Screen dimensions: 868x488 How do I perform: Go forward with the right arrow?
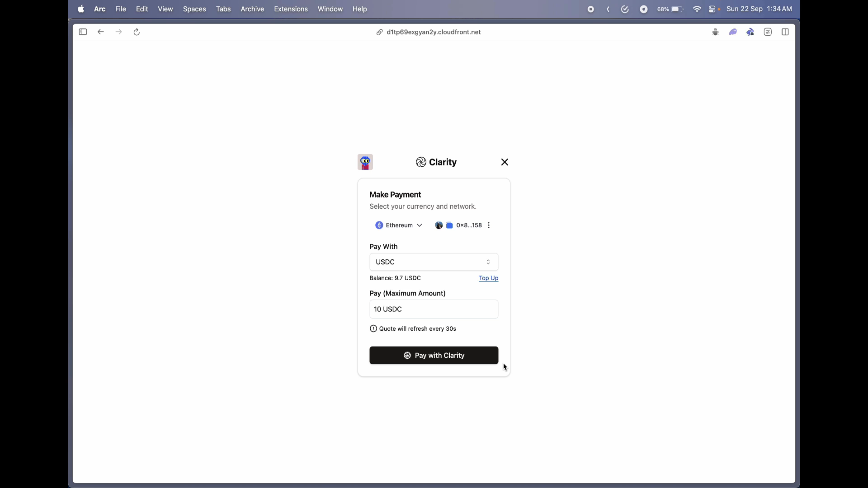pos(119,32)
